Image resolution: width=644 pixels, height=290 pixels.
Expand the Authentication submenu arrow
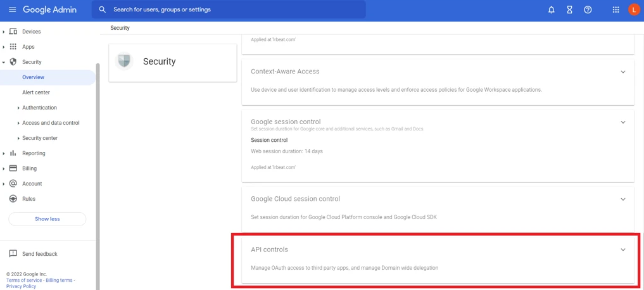pos(18,108)
